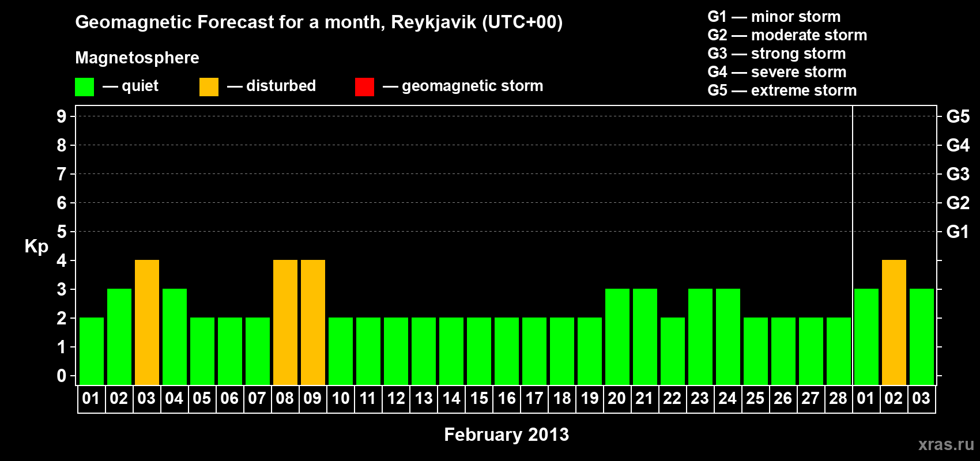
Task: Select date label 28 on the x-axis
Action: pos(838,399)
